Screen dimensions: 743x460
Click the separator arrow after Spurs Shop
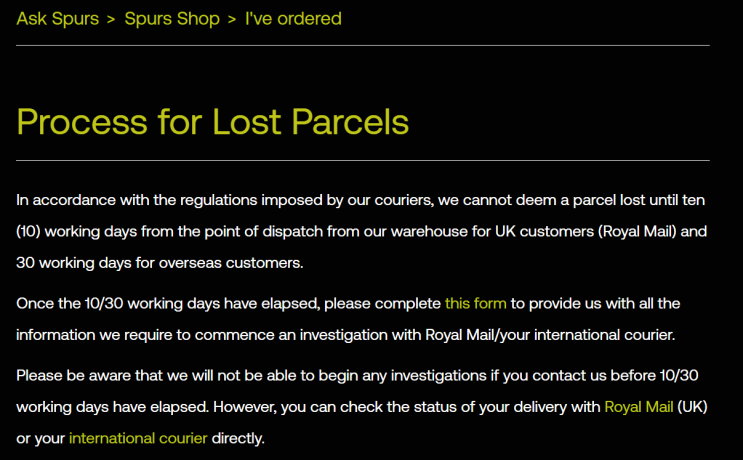coord(232,19)
